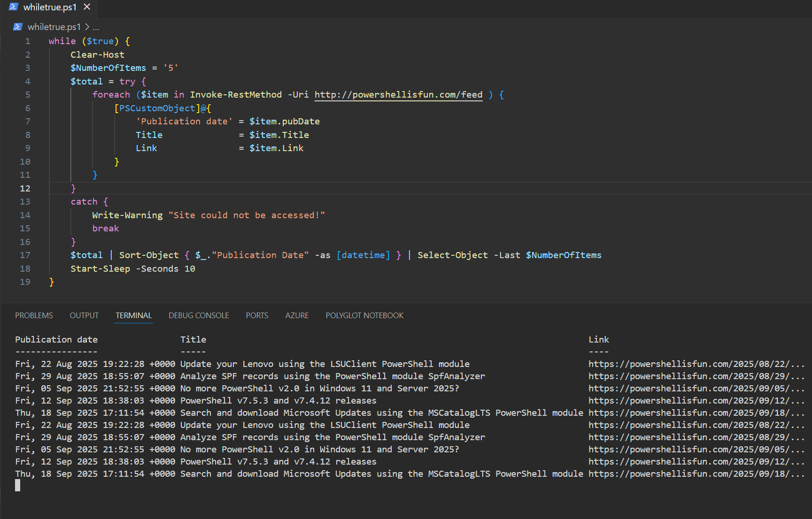Click the terminal cursor block
The width and height of the screenshot is (812, 519).
(17, 486)
